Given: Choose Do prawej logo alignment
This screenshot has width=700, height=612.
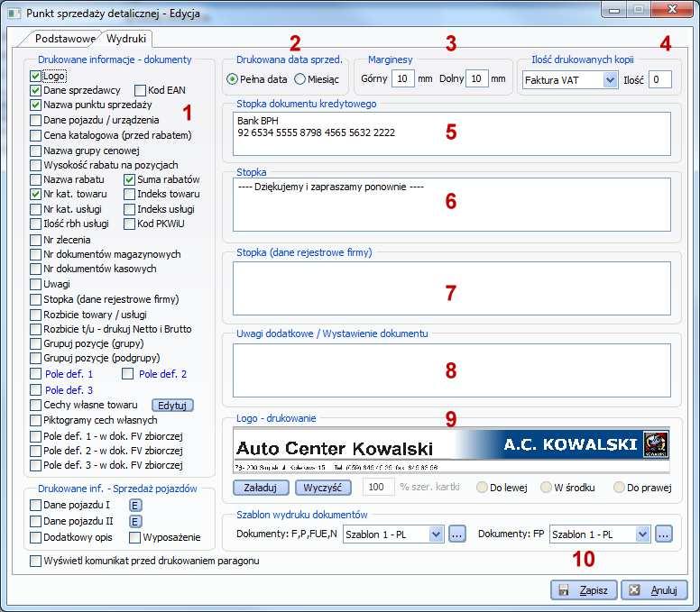Looking at the screenshot, I should click(619, 487).
